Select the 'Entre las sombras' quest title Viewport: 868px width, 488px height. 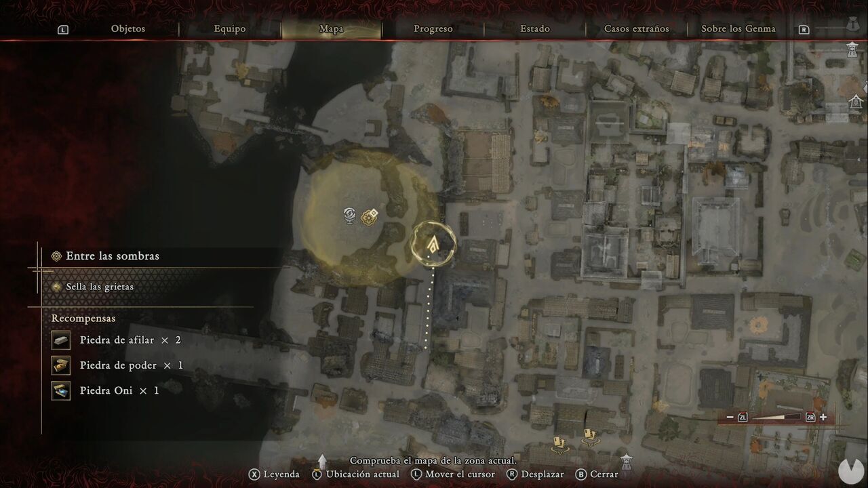tap(113, 256)
